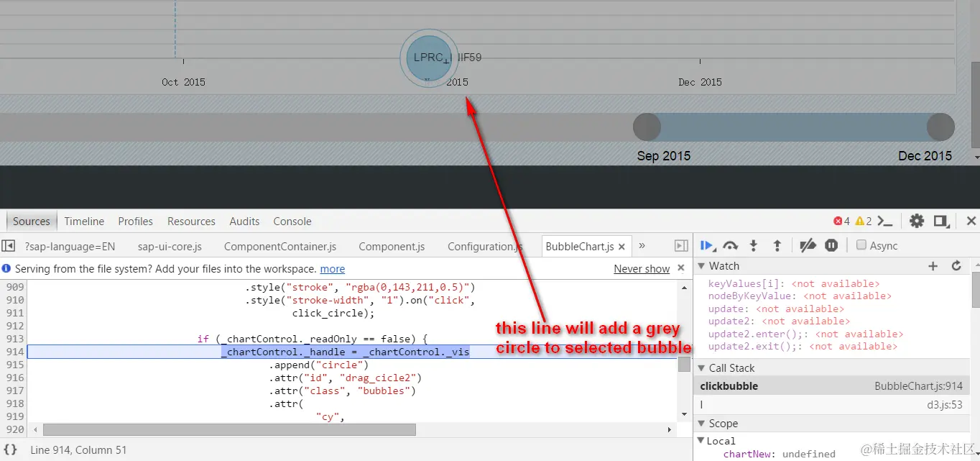Show the file navigator sidebar
This screenshot has height=461, width=980.
(9, 246)
